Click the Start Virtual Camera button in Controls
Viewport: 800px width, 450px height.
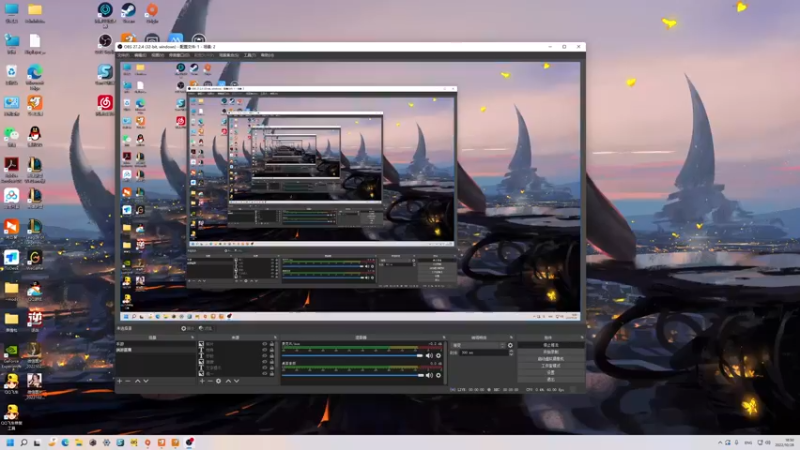click(x=551, y=359)
